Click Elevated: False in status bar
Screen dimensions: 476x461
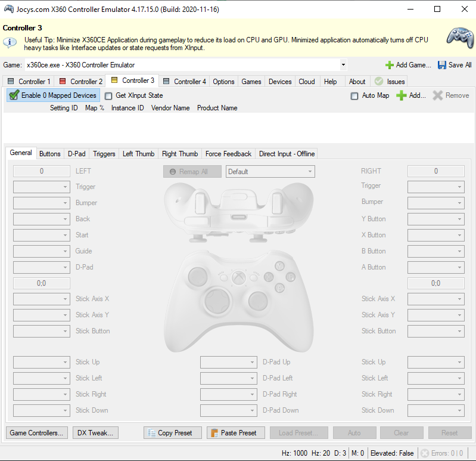[392, 453]
